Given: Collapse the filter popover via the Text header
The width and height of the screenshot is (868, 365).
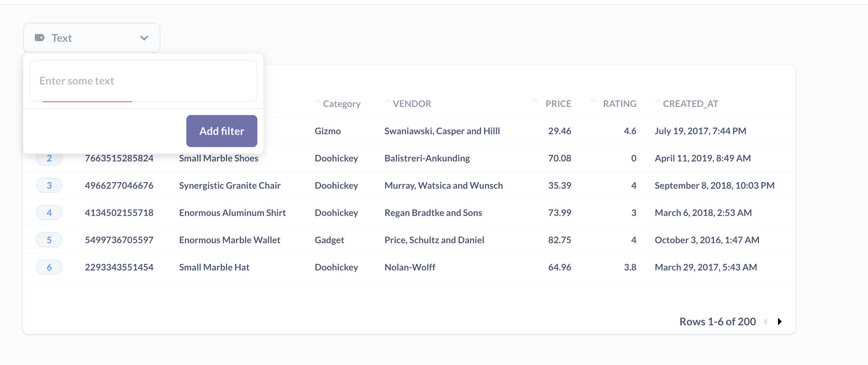Looking at the screenshot, I should click(62, 38).
